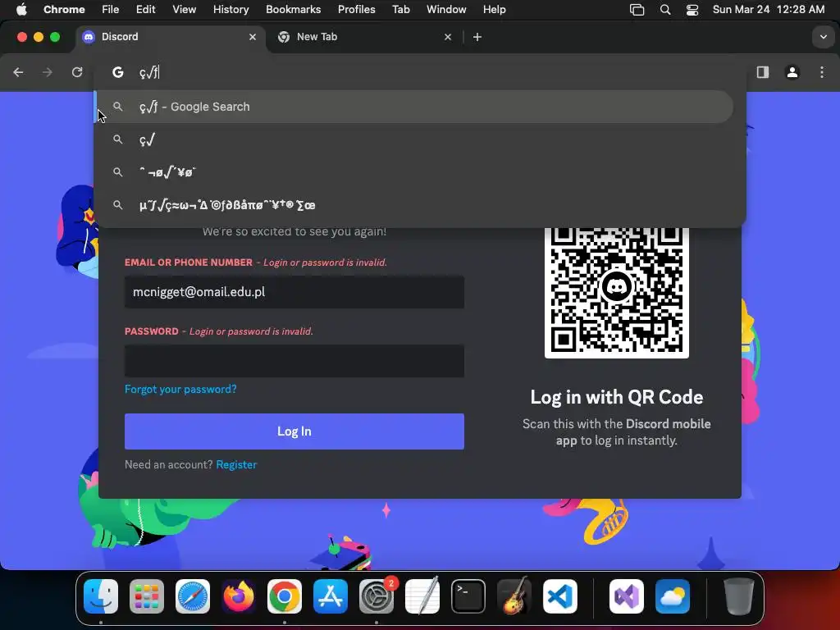
Task: Click the menu bar date and time
Action: (768, 10)
